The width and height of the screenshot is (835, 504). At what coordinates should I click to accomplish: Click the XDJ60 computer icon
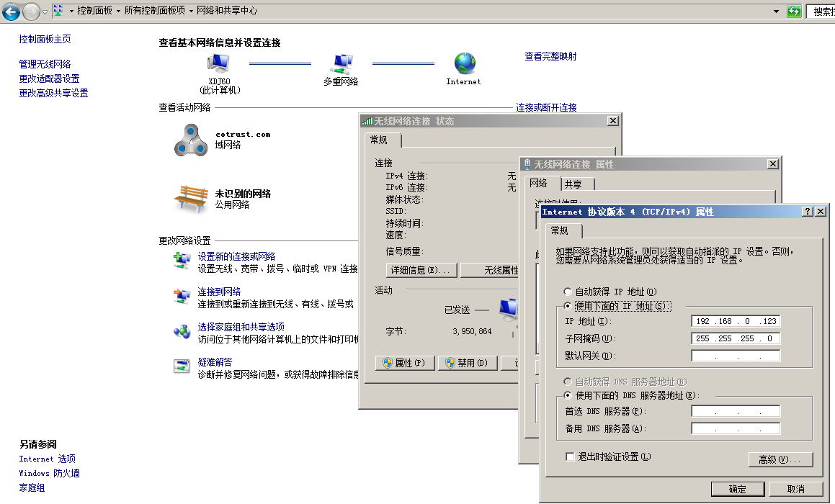click(219, 63)
